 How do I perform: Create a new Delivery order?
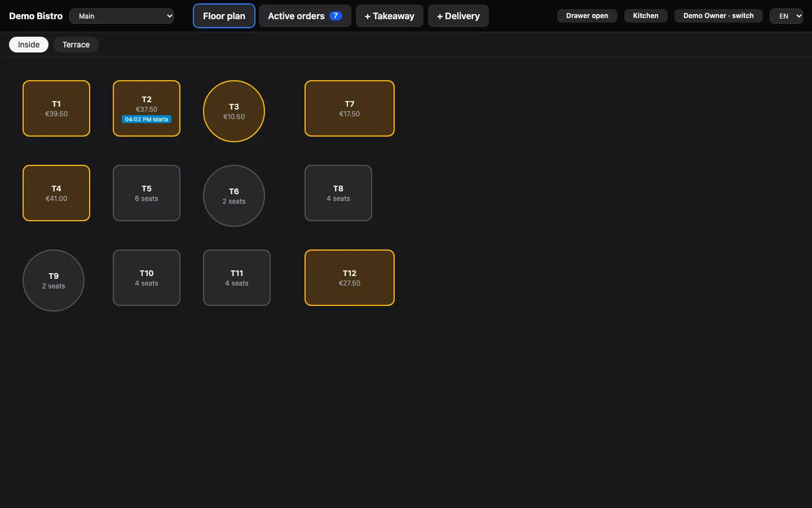click(x=458, y=16)
